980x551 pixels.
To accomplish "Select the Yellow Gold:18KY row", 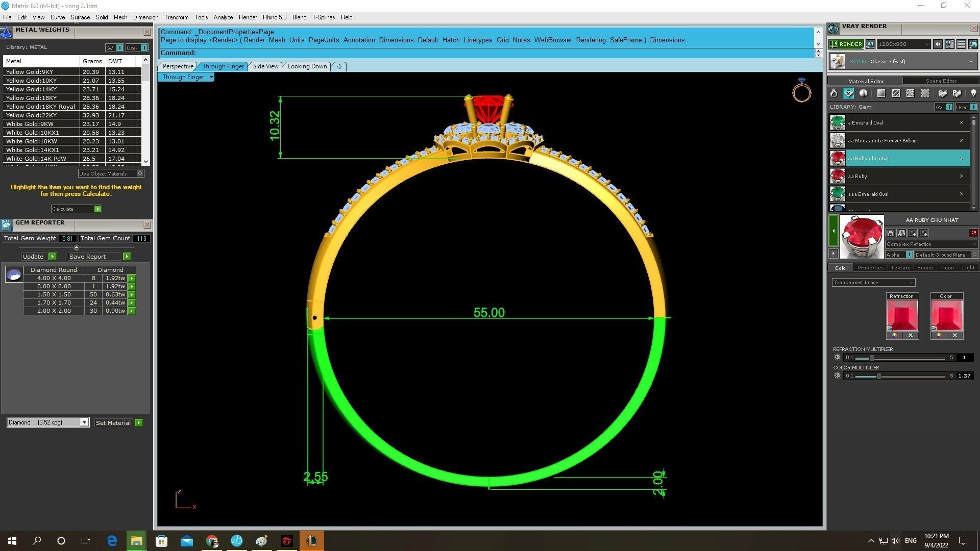I will coord(71,98).
